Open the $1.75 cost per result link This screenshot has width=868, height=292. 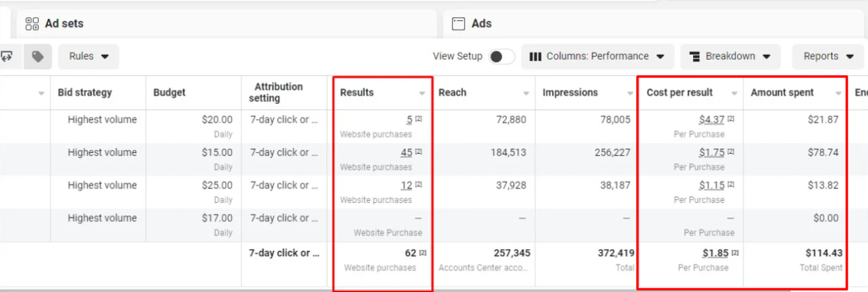click(x=711, y=152)
